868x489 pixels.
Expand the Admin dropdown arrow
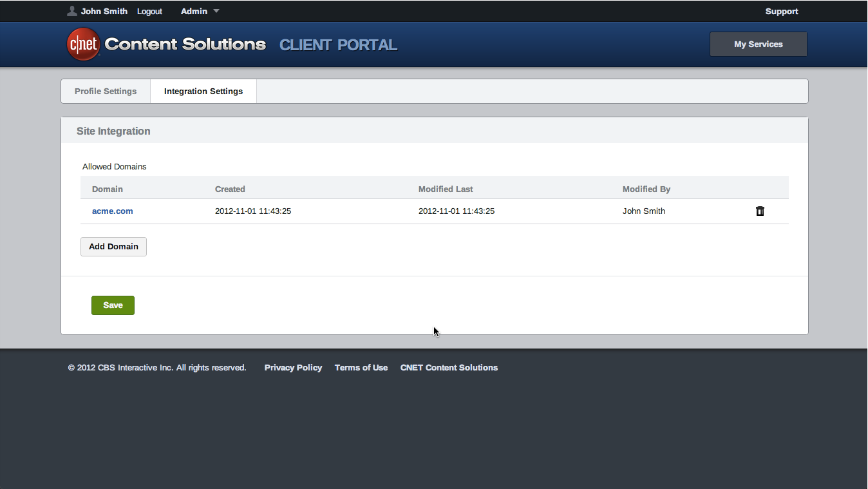click(216, 11)
